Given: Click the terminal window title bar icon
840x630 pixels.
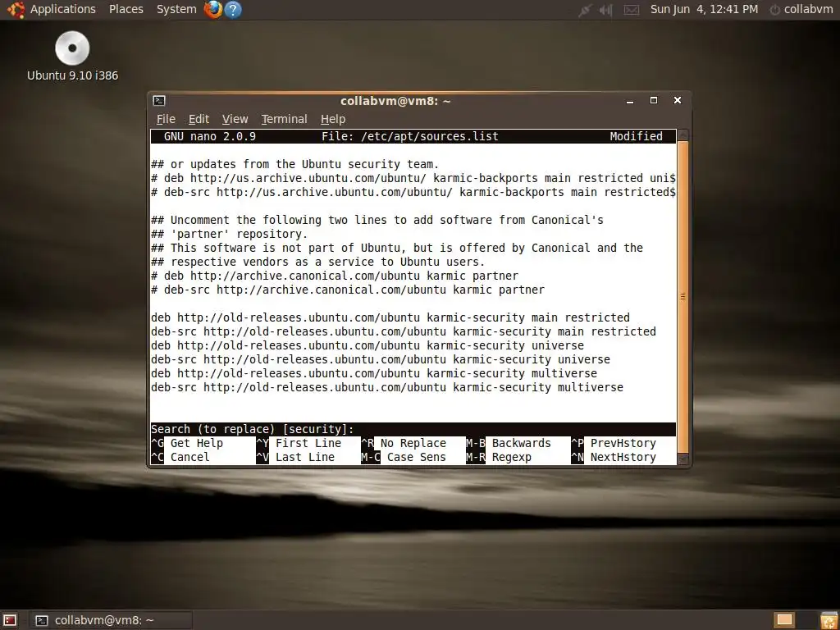Looking at the screenshot, I should [x=159, y=101].
